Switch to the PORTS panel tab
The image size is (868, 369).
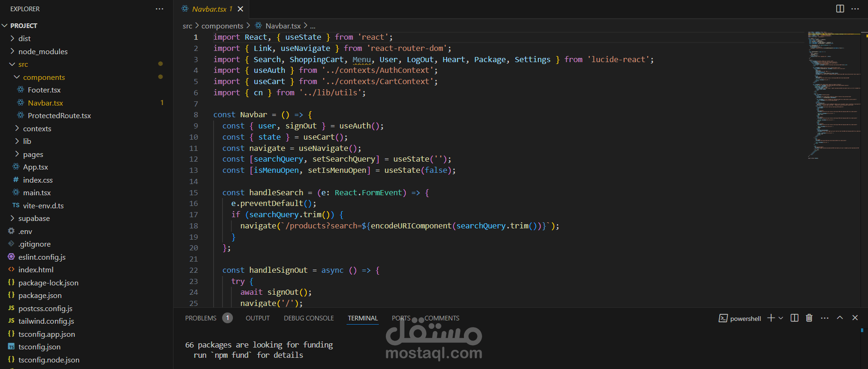(x=401, y=318)
